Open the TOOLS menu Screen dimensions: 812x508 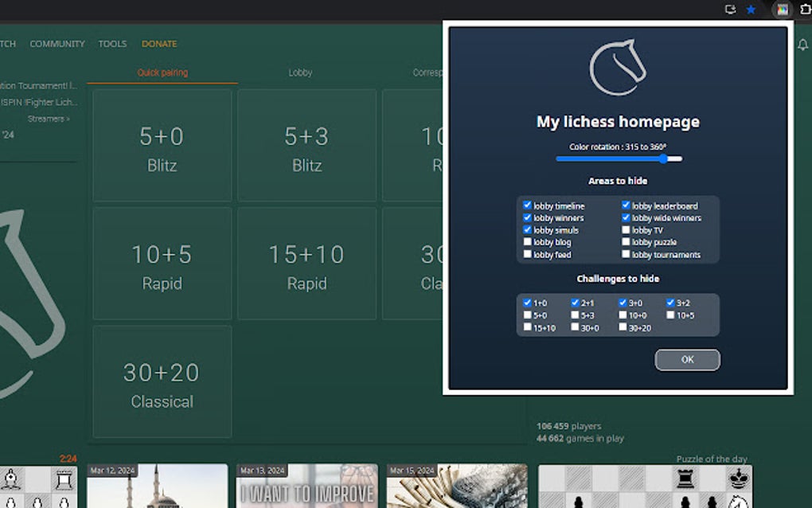tap(112, 44)
